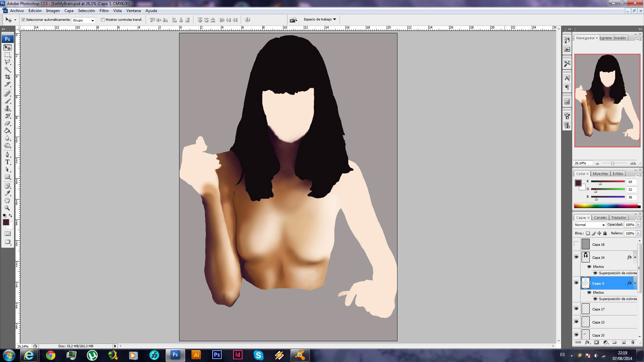
Task: Select the Clone Stamp tool
Action: 7,109
